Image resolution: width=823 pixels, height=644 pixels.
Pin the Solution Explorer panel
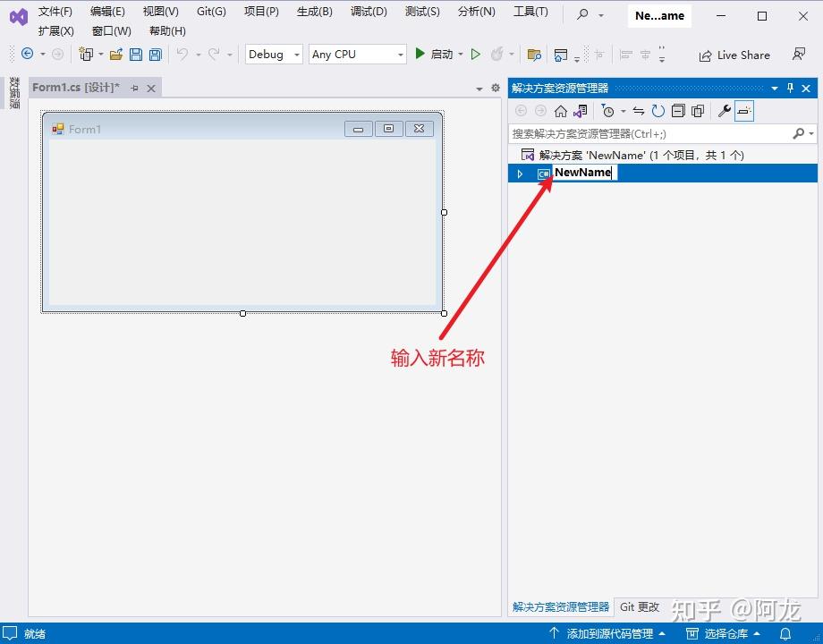point(790,88)
